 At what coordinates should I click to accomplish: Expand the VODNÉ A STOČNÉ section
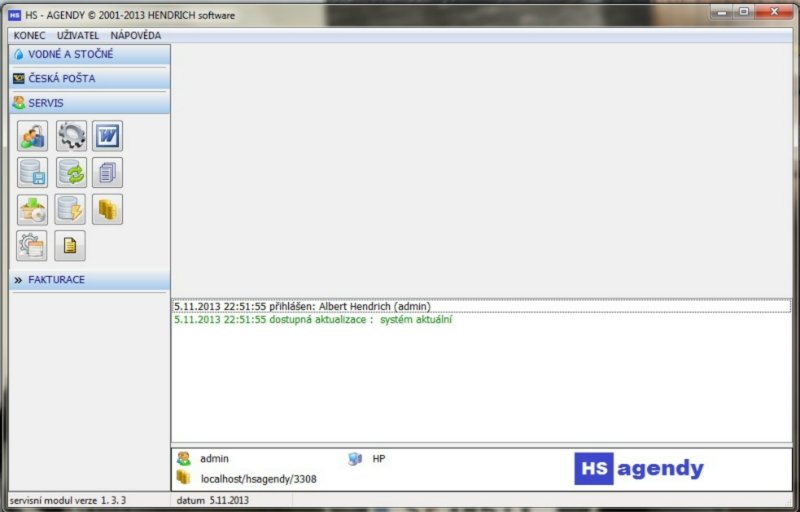[x=90, y=54]
